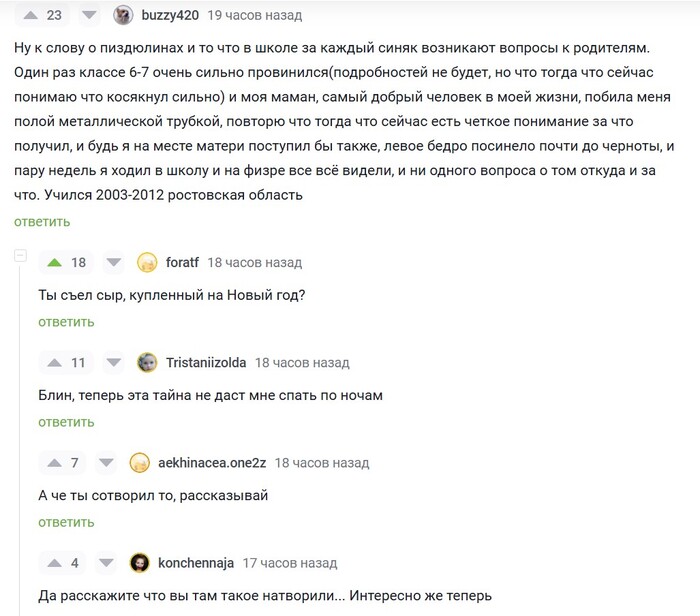Screen dimensions: 700x616
Task: Open the buzzy420 username link
Action: 170,15
